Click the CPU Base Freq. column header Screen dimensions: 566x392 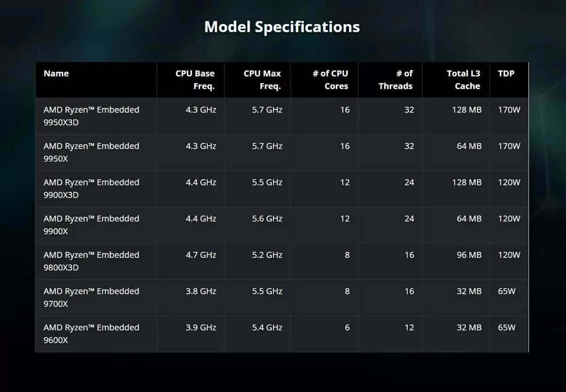[x=195, y=80]
